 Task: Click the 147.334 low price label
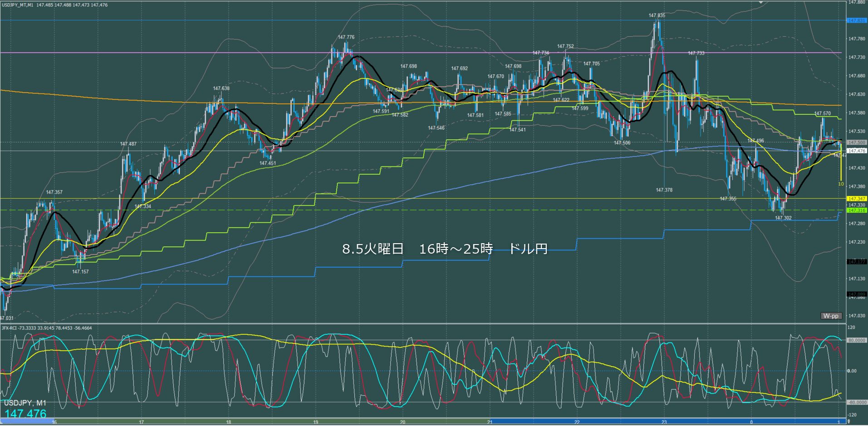[x=143, y=206]
